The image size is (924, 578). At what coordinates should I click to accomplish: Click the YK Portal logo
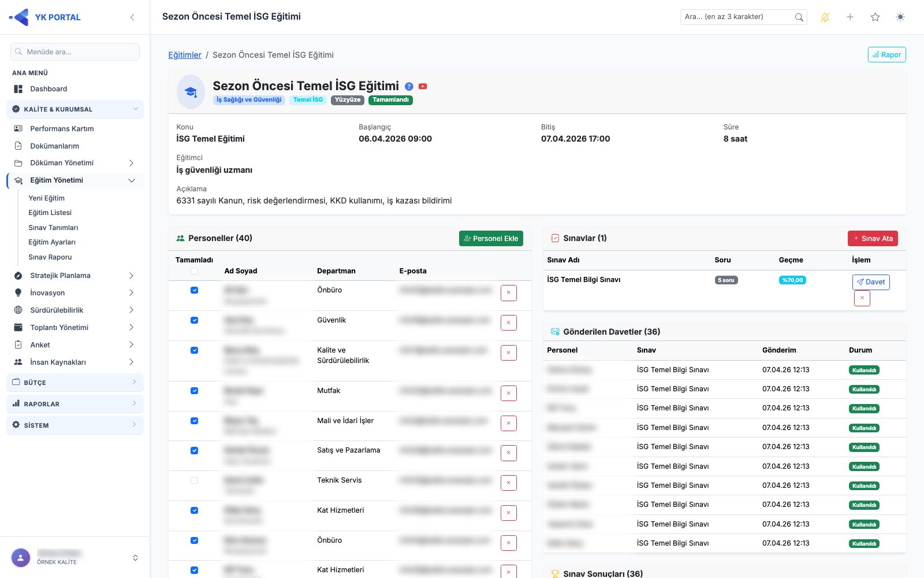pos(46,17)
